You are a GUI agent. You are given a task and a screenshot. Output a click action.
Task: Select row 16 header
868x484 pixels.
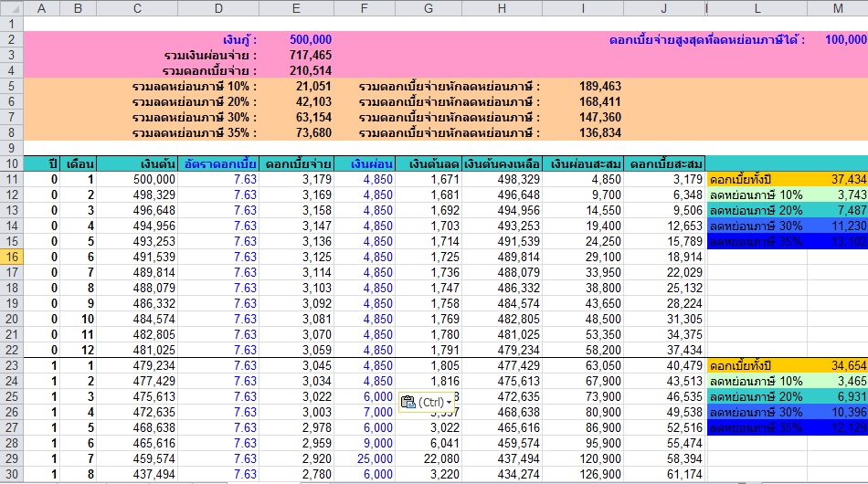tap(12, 257)
